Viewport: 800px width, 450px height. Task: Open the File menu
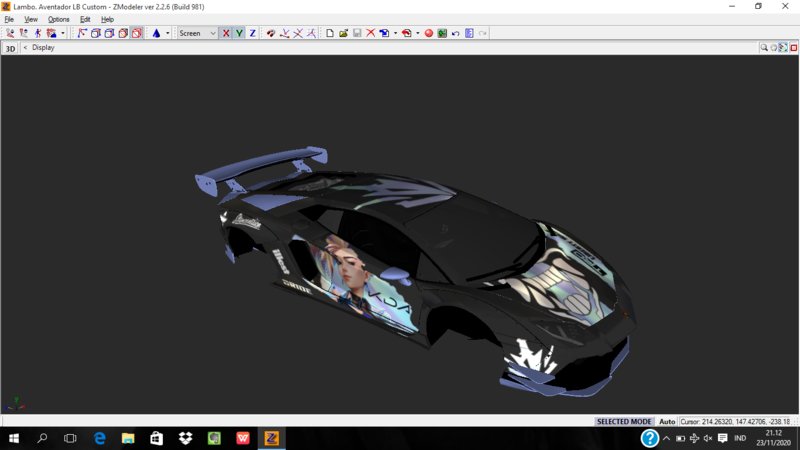tap(9, 19)
